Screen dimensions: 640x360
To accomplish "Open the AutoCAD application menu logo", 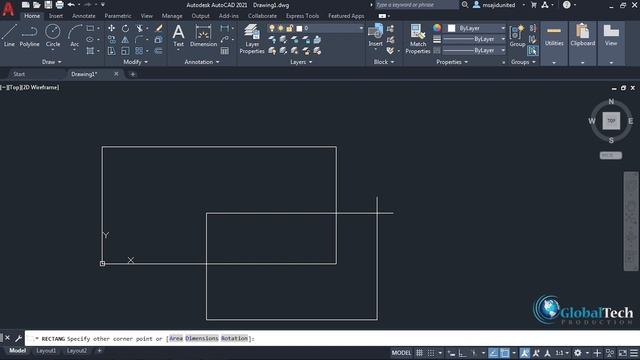I will [8, 8].
